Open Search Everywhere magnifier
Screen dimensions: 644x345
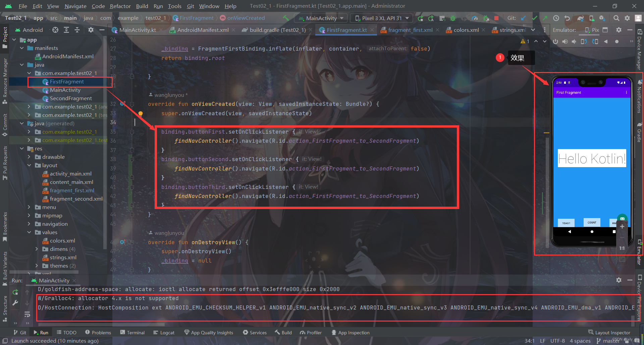pos(616,18)
